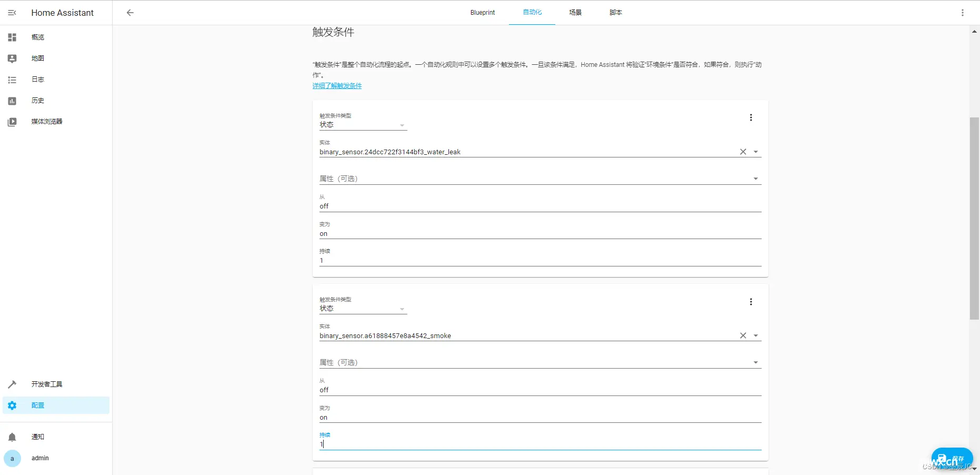Screen dimensions: 980x475
Task: Open the logbook list icon
Action: (12, 80)
